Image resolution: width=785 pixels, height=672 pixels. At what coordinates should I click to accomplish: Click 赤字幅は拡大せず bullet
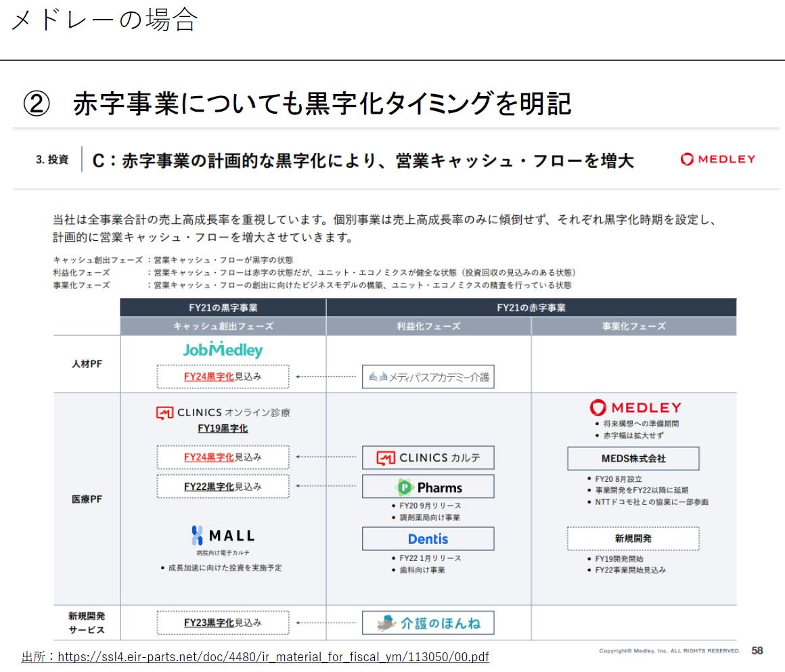[633, 436]
